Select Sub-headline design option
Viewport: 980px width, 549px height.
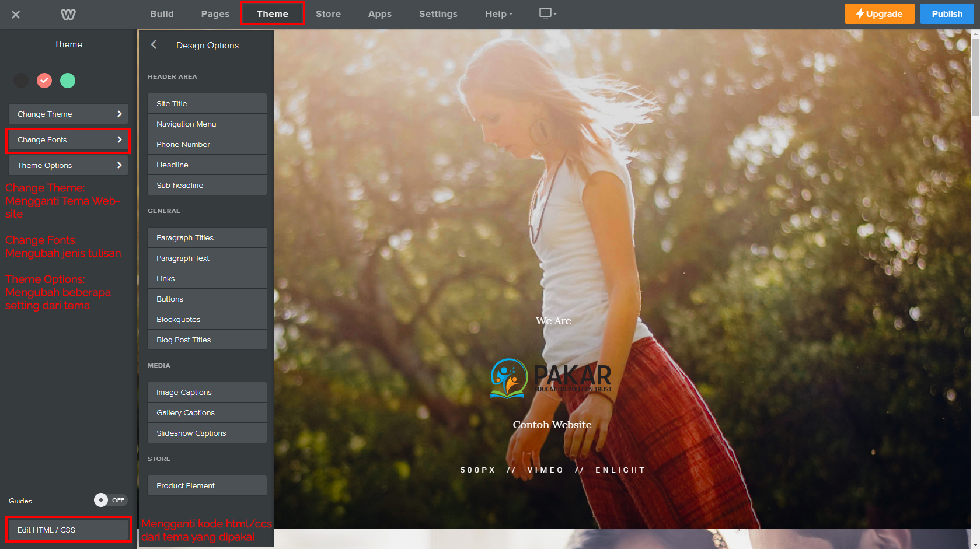207,185
